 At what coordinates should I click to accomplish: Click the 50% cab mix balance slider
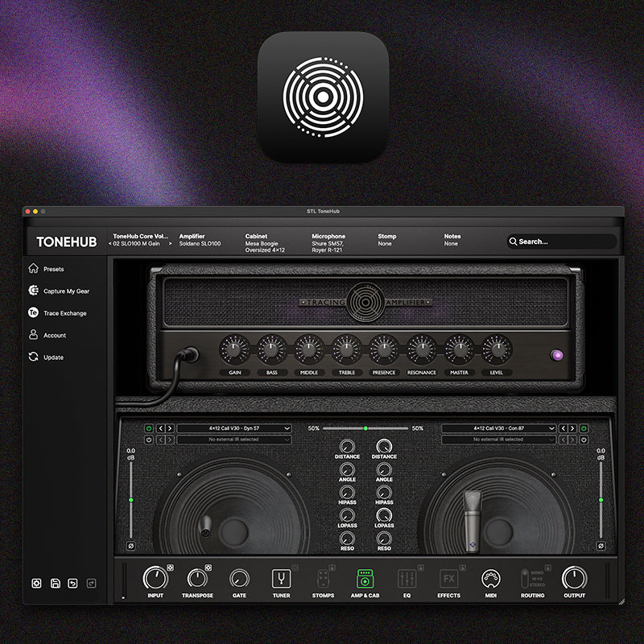coord(365,428)
